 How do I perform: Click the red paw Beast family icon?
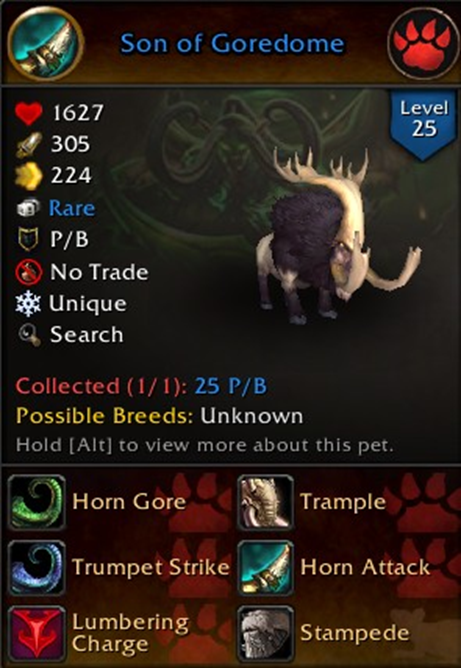point(421,44)
